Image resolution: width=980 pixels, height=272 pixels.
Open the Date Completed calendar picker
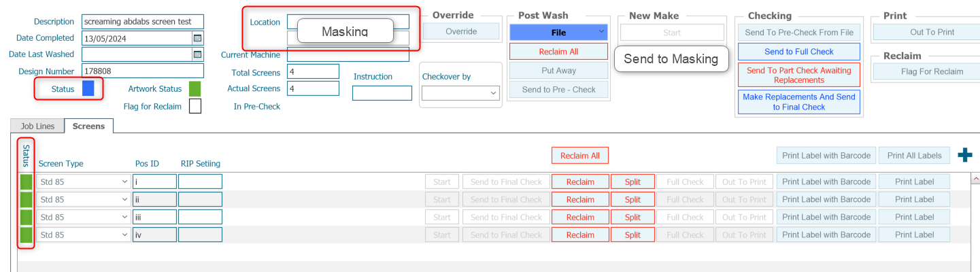pyautogui.click(x=197, y=38)
